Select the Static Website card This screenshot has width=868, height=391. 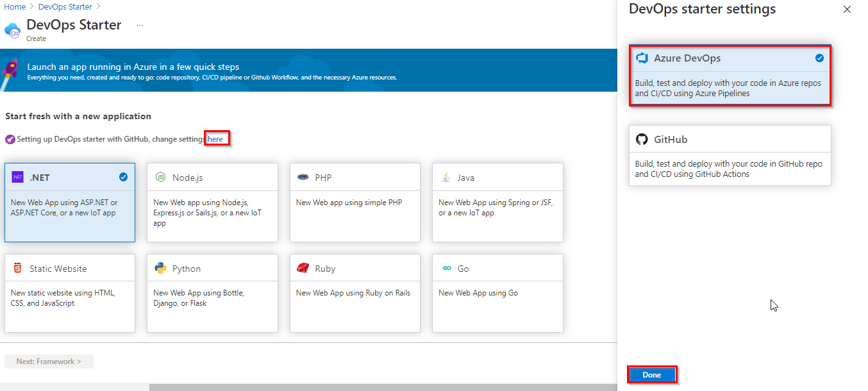(70, 294)
